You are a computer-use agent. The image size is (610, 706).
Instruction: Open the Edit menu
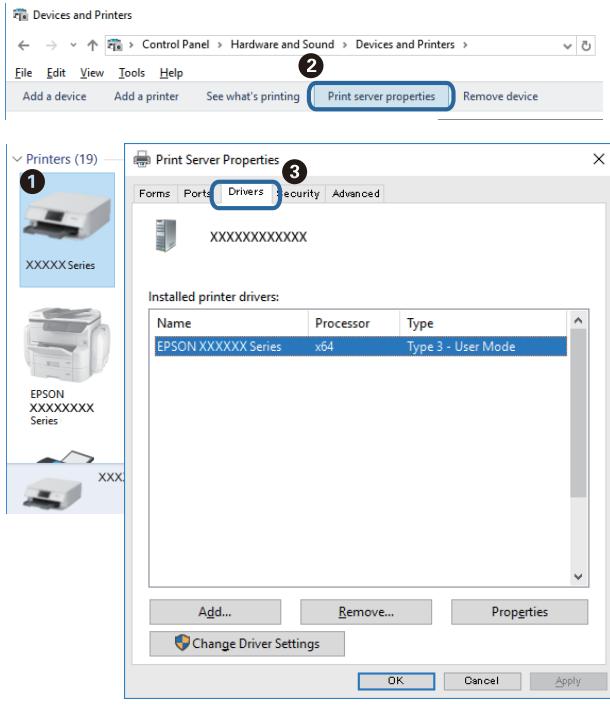(56, 73)
